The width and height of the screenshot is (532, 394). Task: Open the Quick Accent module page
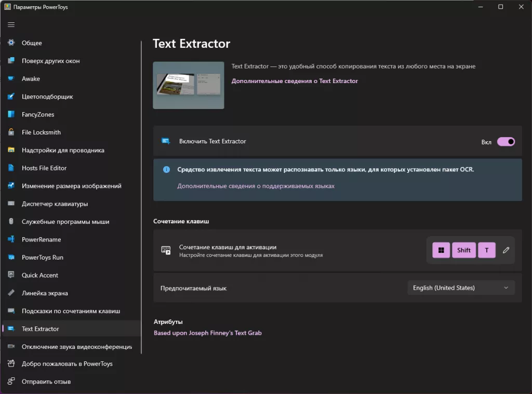[40, 275]
